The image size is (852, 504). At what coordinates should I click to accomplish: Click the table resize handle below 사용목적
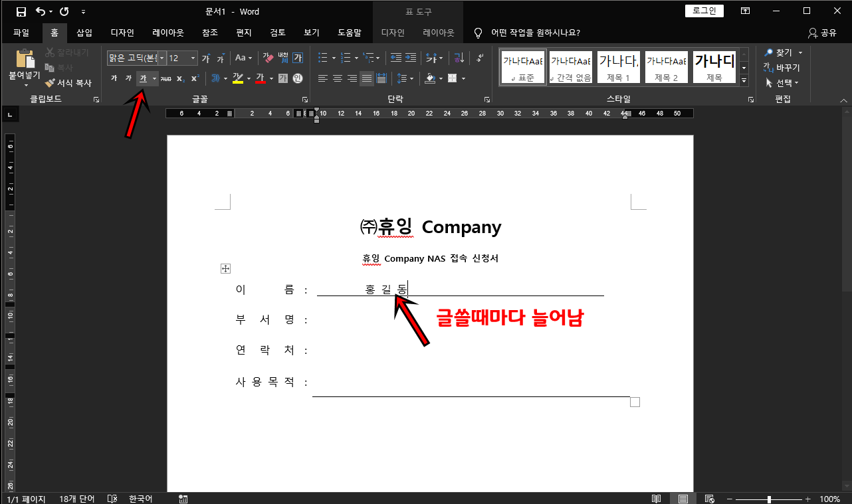635,402
